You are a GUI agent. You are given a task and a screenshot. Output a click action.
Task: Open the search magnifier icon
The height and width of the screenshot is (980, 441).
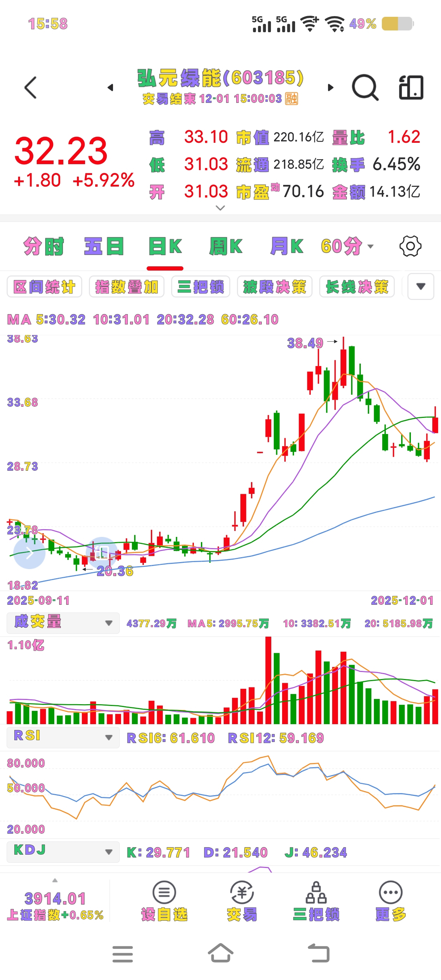pyautogui.click(x=365, y=87)
